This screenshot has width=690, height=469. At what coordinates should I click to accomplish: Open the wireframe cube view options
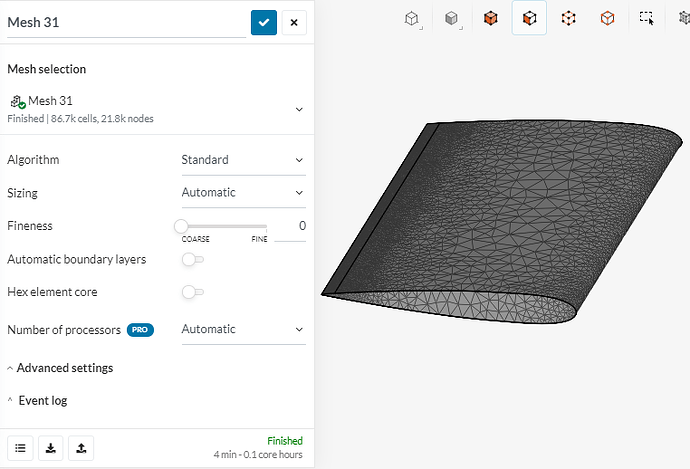[x=411, y=18]
